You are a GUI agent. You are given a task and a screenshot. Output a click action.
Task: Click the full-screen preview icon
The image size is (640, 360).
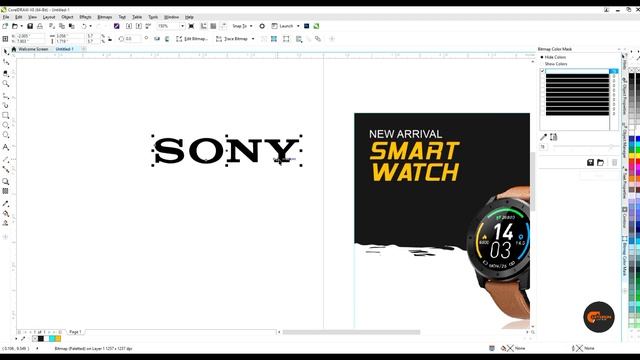tap(191, 26)
